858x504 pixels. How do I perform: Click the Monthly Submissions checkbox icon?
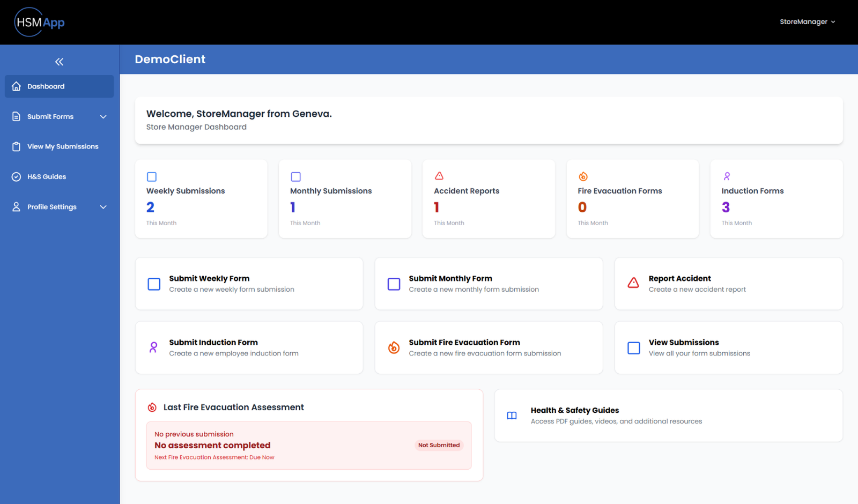pyautogui.click(x=295, y=176)
